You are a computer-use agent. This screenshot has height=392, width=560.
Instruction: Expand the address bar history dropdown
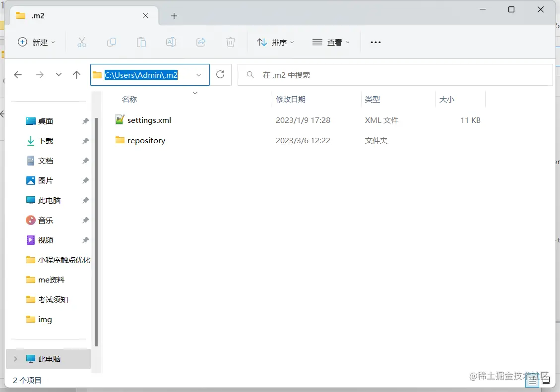198,75
